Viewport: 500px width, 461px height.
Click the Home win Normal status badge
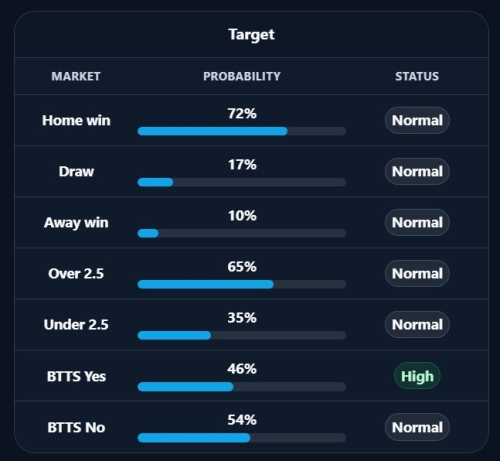click(x=417, y=120)
